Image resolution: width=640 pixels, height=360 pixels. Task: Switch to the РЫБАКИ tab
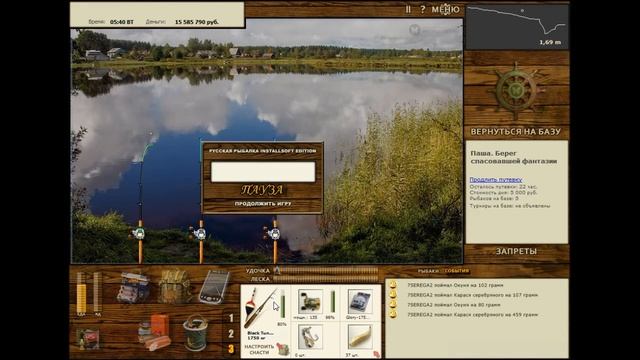[428, 271]
